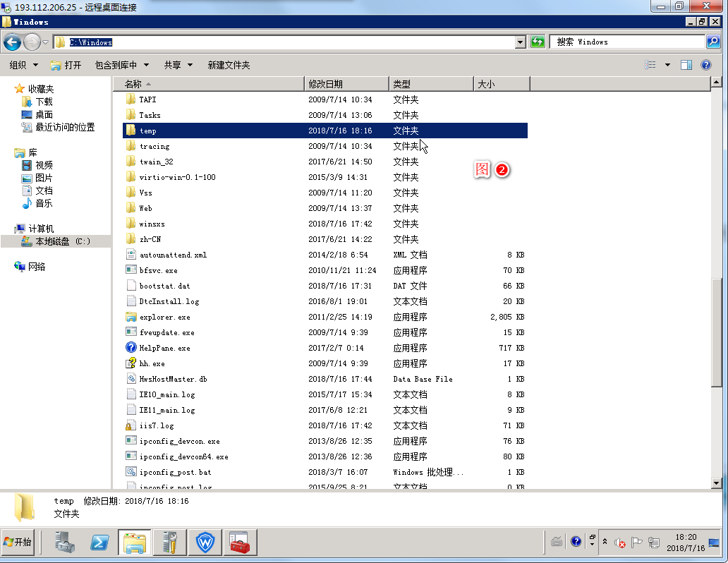Open the 共享 menu
Screen dimensions: 728x563
178,65
